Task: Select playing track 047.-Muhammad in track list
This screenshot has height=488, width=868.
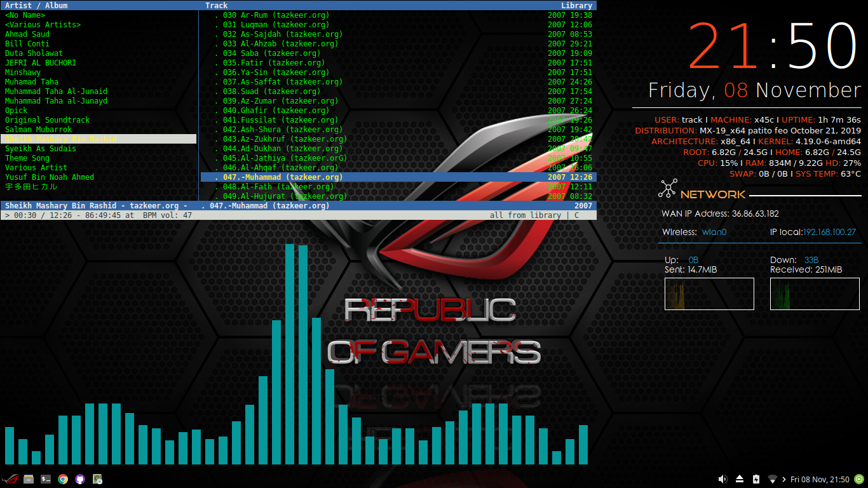Action: click(398, 177)
